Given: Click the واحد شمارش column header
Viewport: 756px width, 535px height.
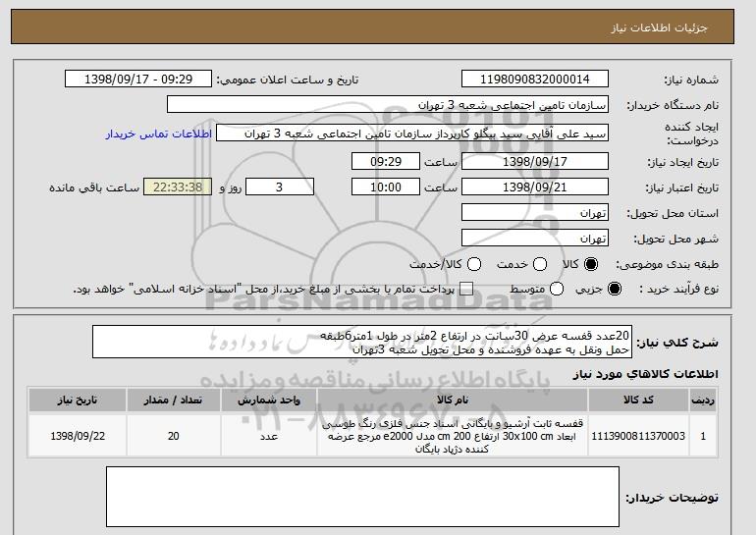Looking at the screenshot, I should coord(269,401).
